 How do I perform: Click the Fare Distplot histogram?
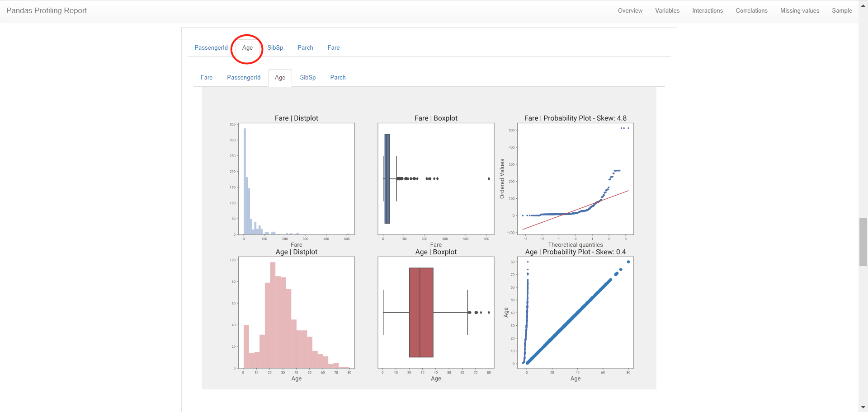click(x=296, y=179)
